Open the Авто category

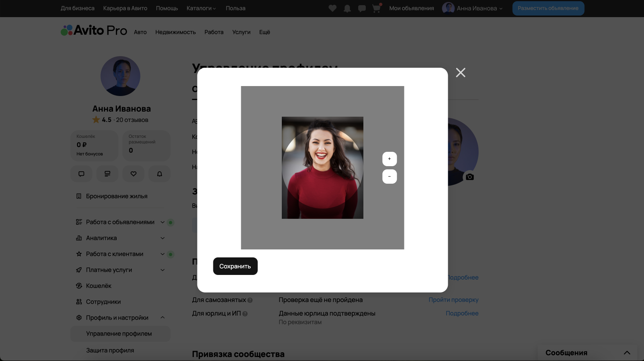pos(140,32)
